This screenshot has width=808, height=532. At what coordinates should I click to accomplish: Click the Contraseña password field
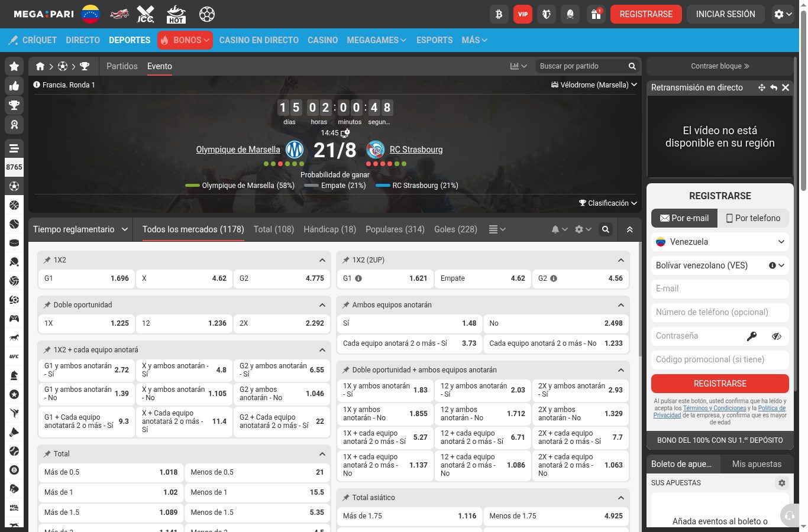[x=720, y=336]
